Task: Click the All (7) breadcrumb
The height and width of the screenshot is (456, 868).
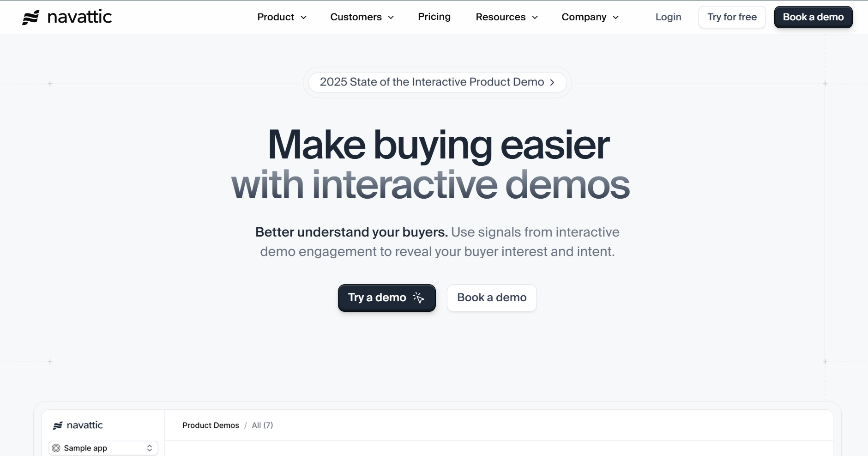Action: tap(262, 426)
